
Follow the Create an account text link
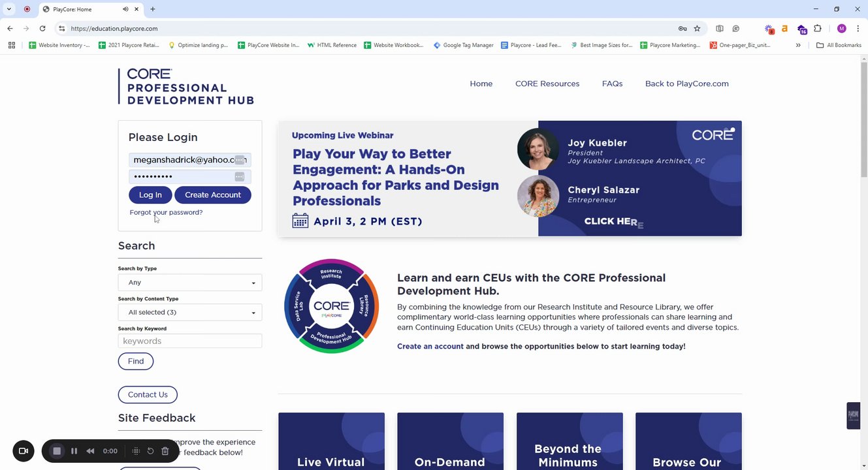430,347
